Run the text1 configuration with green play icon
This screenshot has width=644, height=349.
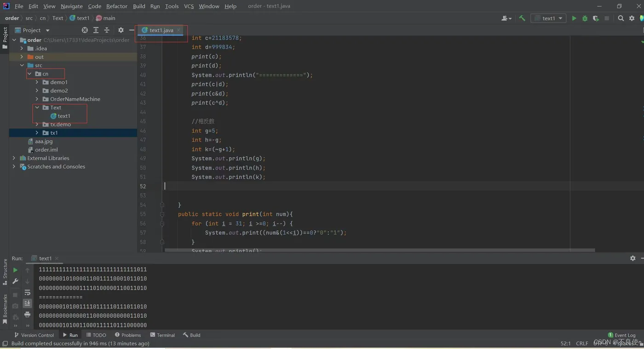pos(574,18)
